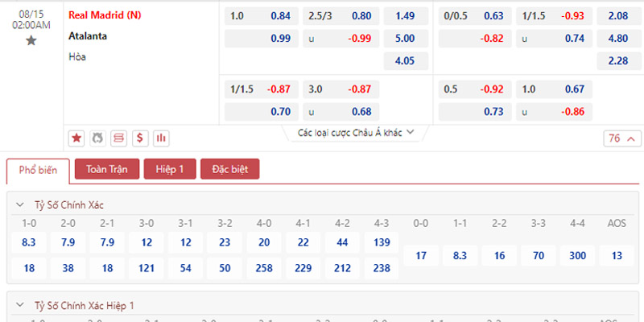This screenshot has width=644, height=322.
Task: Click the red star icon below Hòa
Action: coord(76,138)
